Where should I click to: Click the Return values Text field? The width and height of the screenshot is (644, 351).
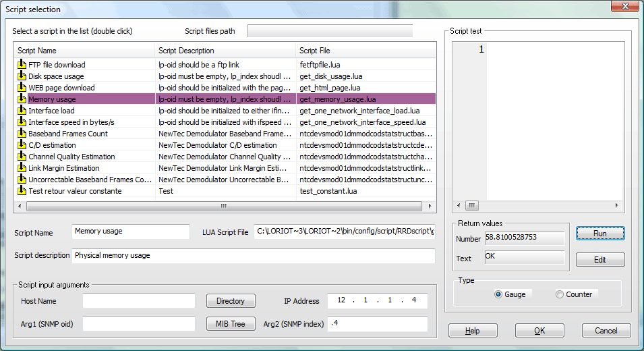(x=525, y=257)
